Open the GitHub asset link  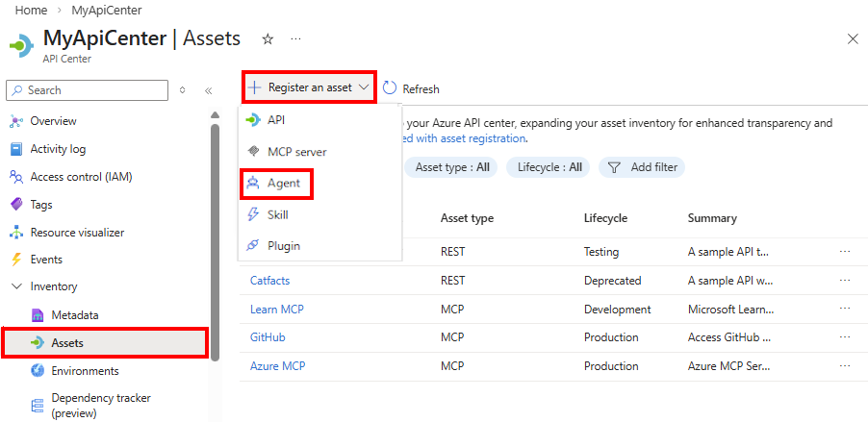click(x=268, y=337)
